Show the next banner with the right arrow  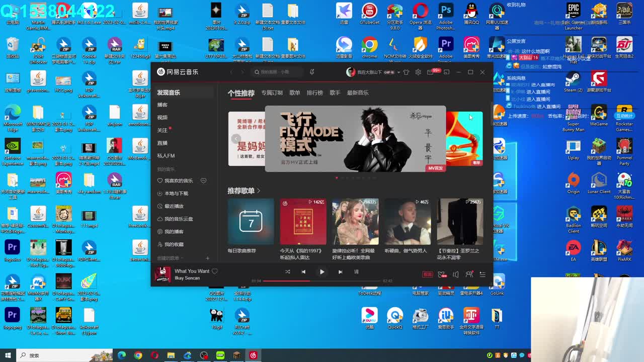(474, 139)
